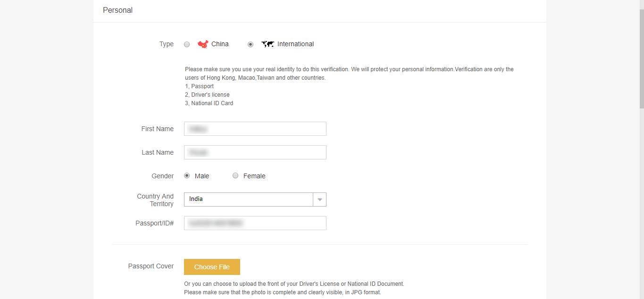The width and height of the screenshot is (644, 299).
Task: Click into the Passport/ID# field
Action: pos(255,223)
